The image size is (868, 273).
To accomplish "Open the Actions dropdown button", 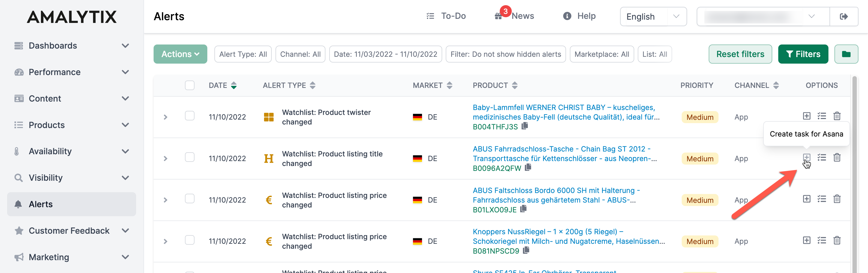I will point(180,54).
